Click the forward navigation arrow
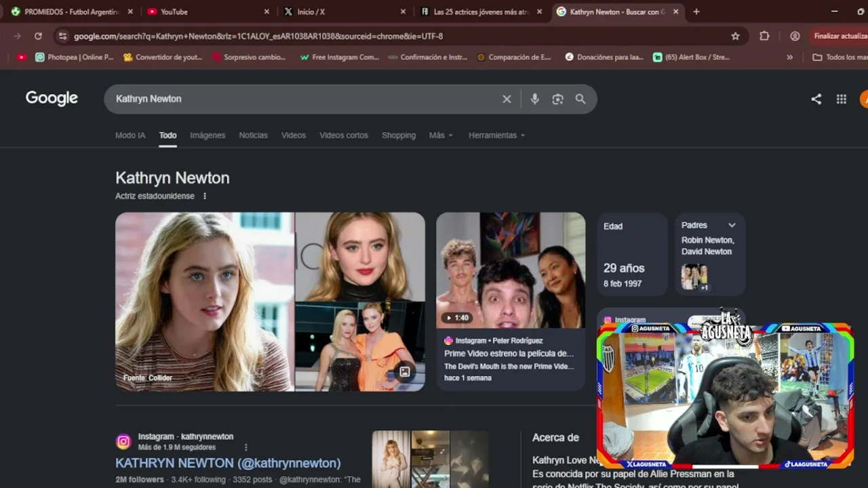Image resolution: width=868 pixels, height=488 pixels. tap(17, 36)
